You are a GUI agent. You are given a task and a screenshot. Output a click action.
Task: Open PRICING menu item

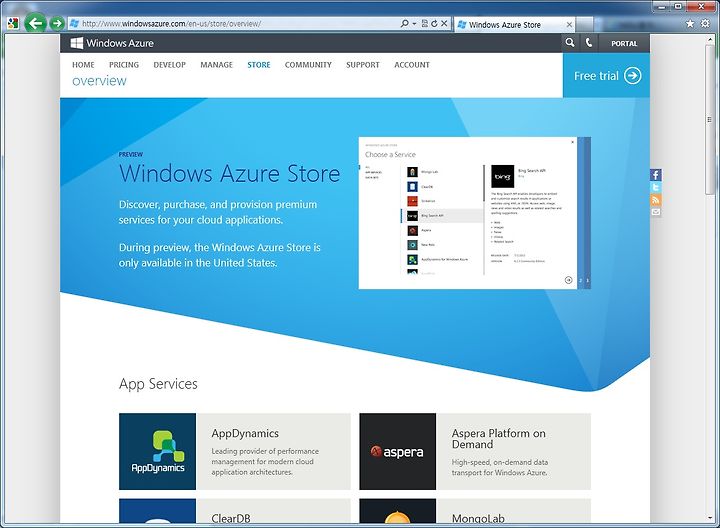(124, 65)
